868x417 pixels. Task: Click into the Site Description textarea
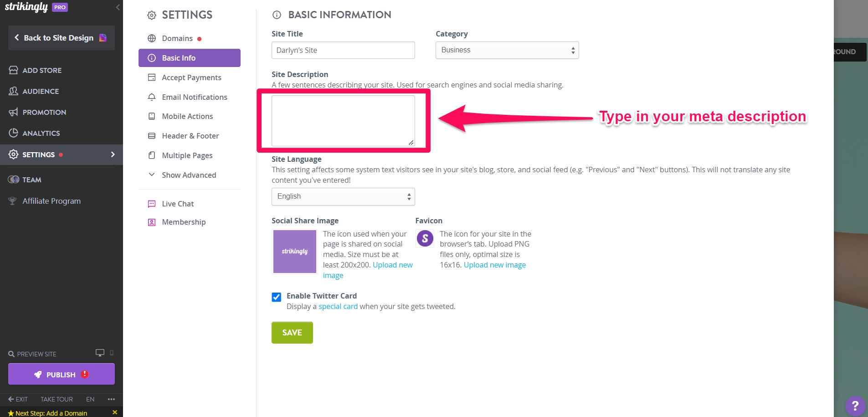[343, 121]
